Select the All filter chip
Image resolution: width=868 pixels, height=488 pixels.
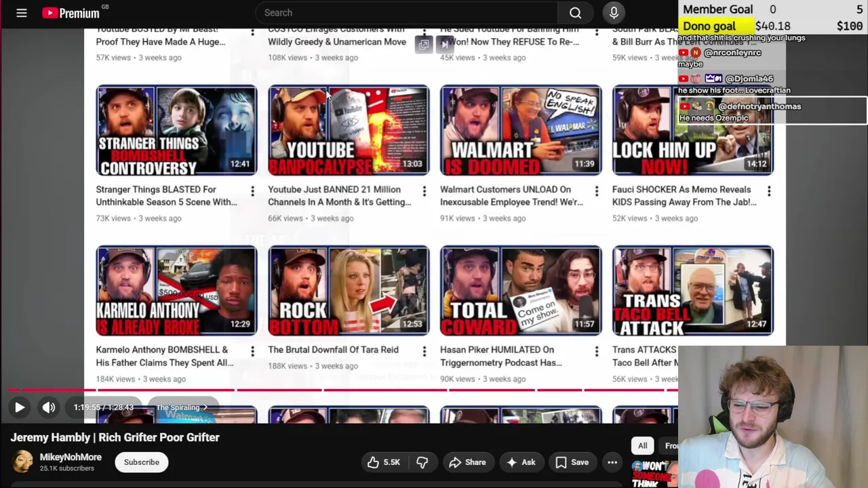point(642,445)
